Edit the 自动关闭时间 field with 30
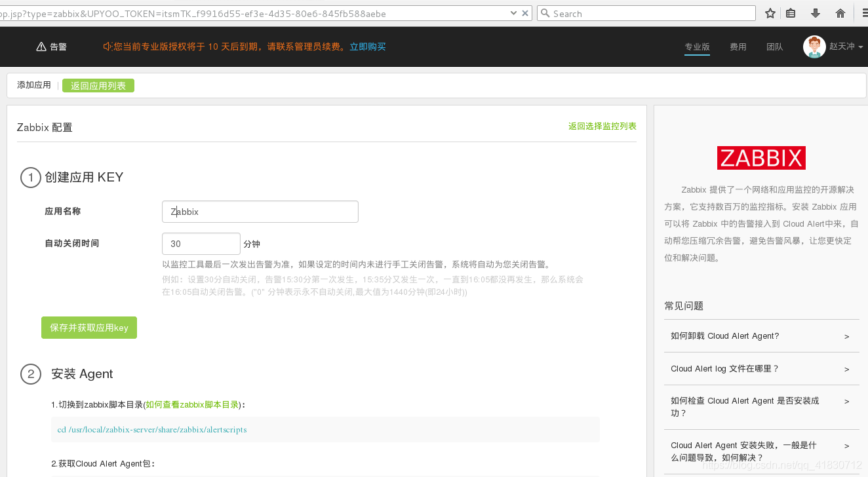The image size is (868, 477). tap(201, 244)
